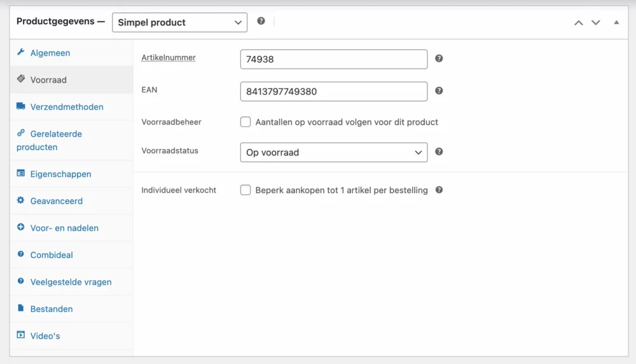Open the Simpel product type dropdown

click(180, 22)
